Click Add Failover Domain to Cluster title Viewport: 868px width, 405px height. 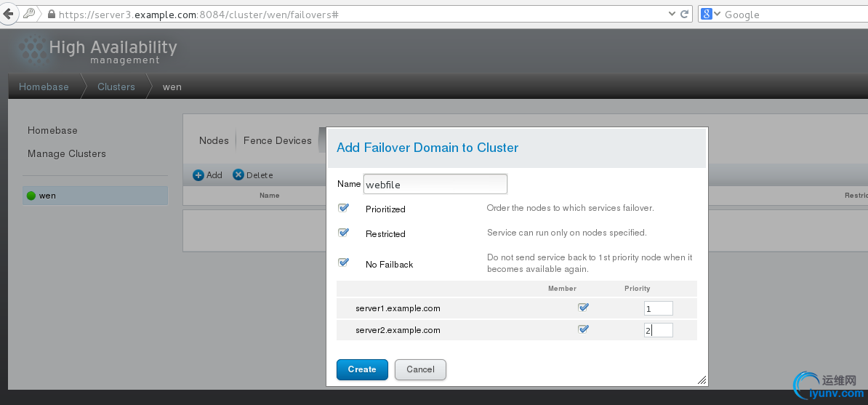point(427,148)
